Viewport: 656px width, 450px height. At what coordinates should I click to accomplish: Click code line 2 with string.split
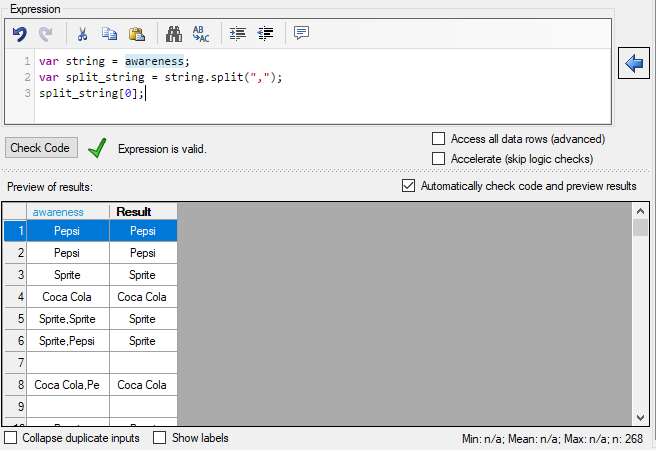coord(161,77)
